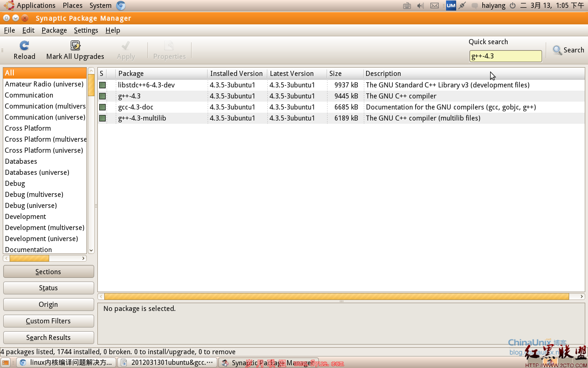The width and height of the screenshot is (588, 368).
Task: Click the Search Results button
Action: 48,338
